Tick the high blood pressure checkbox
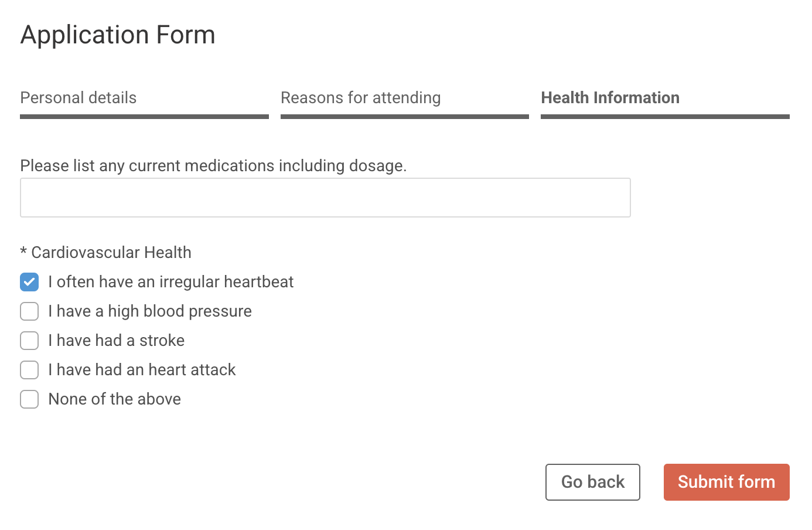This screenshot has height=530, width=812. (29, 311)
